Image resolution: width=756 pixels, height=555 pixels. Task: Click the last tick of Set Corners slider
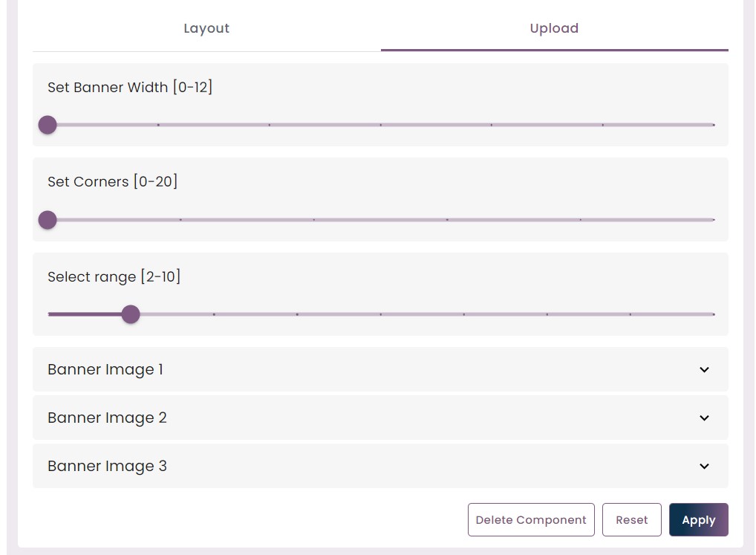pyautogui.click(x=714, y=220)
